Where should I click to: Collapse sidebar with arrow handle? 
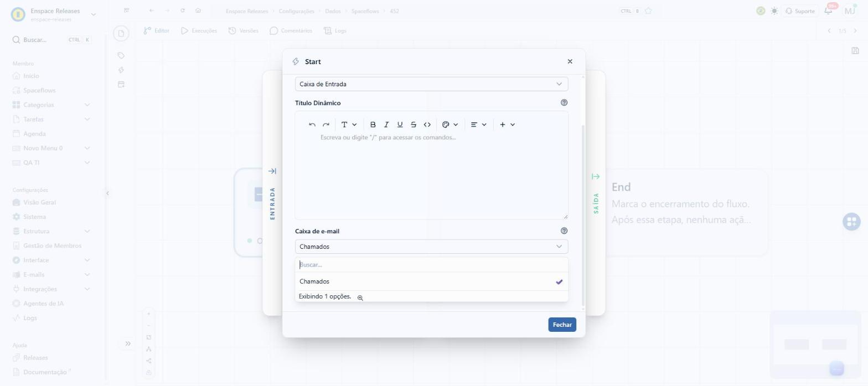pyautogui.click(x=107, y=193)
